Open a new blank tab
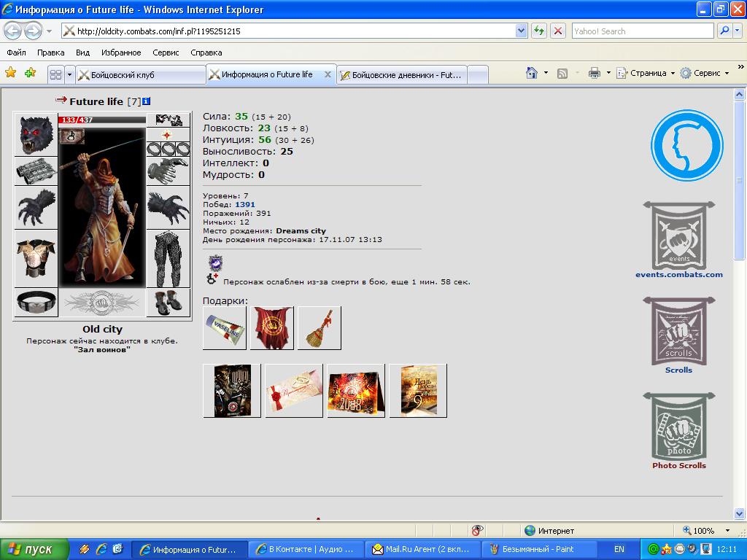The image size is (747, 560). click(478, 75)
